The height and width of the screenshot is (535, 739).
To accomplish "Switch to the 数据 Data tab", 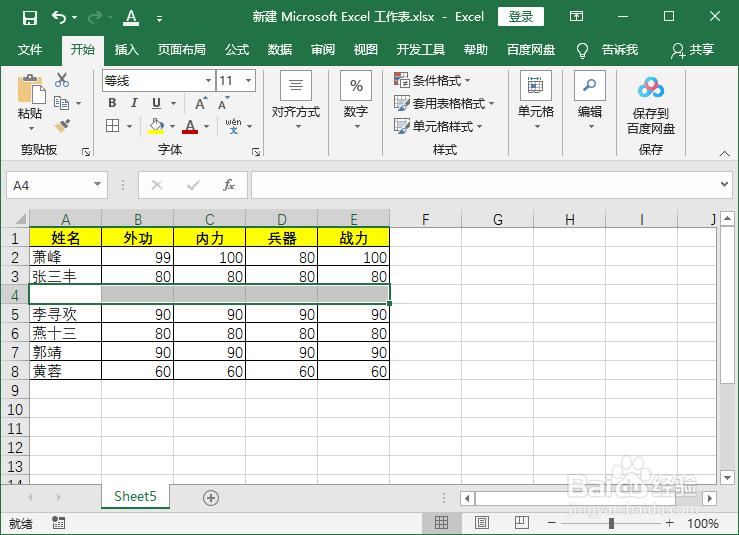I will (280, 49).
